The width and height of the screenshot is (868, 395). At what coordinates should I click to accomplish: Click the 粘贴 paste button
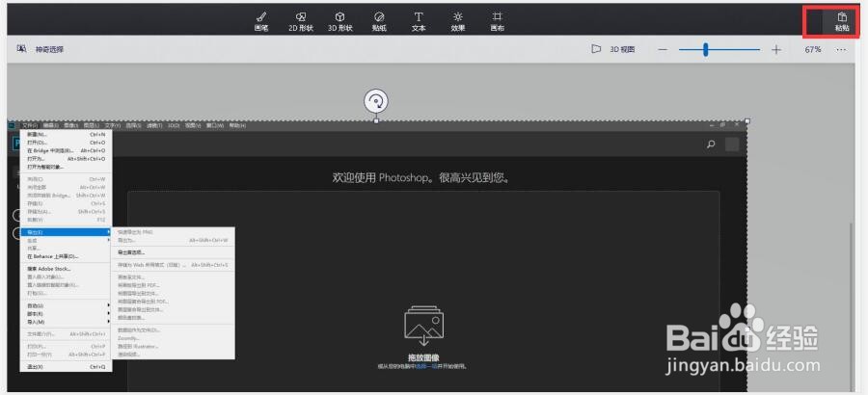pyautogui.click(x=842, y=21)
